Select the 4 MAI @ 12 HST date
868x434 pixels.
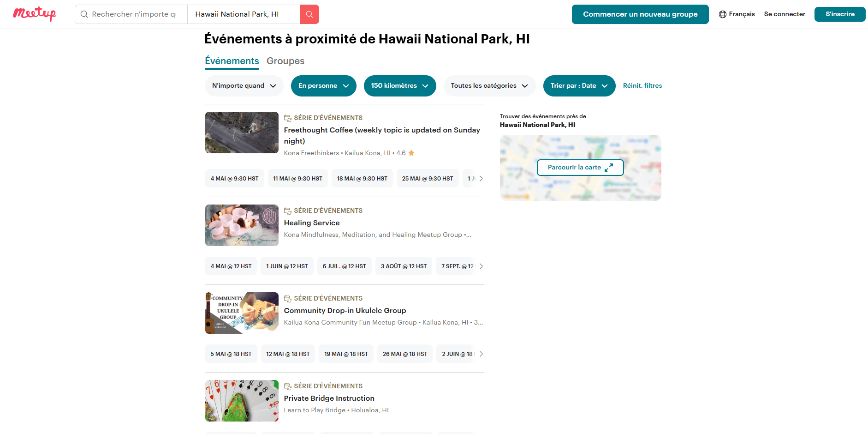(231, 266)
